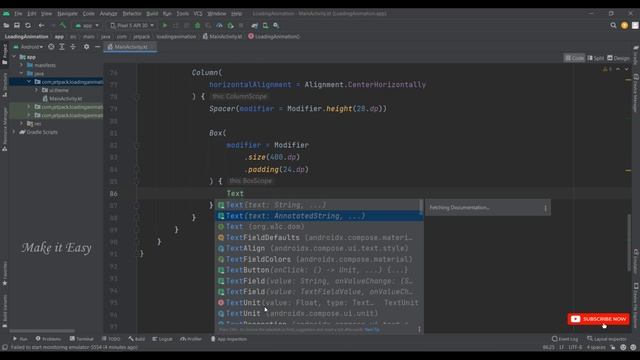Image resolution: width=640 pixels, height=360 pixels.
Task: Click the Sync Project with Gradle icon
Action: tap(255, 25)
